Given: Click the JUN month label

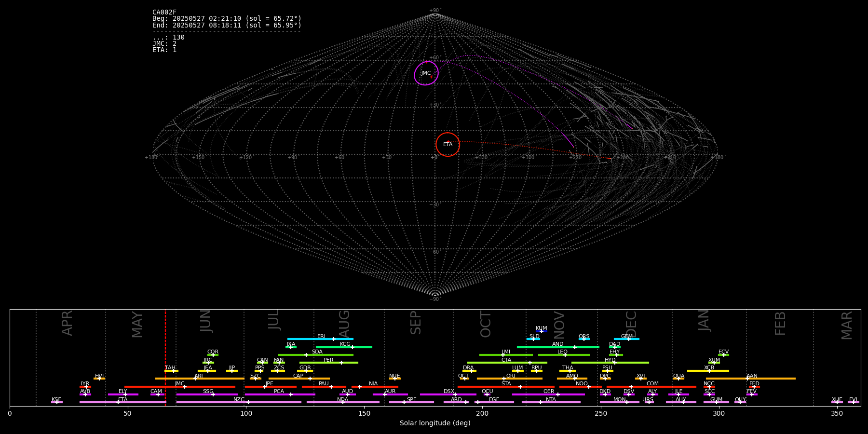Looking at the screenshot, I should coord(206,321).
